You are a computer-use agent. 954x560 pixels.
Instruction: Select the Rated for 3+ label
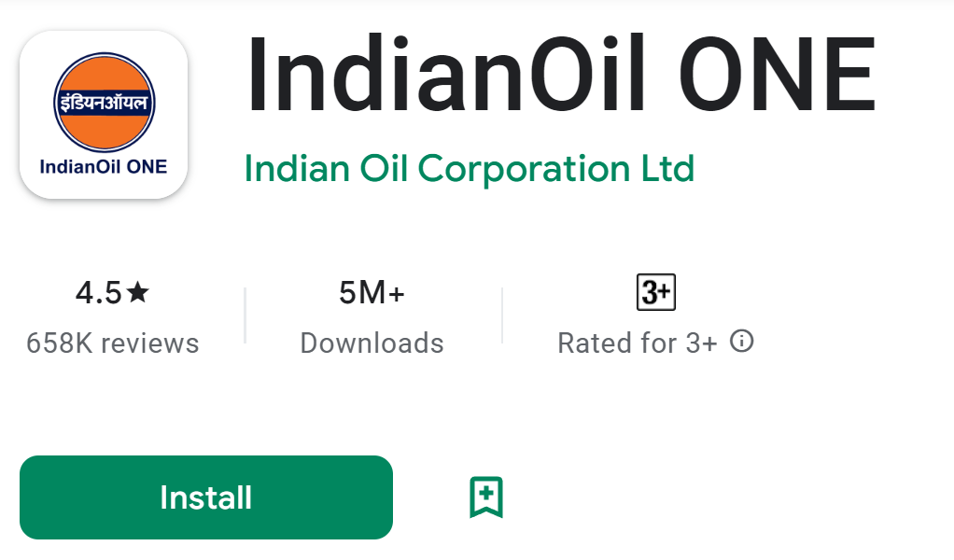tap(638, 343)
